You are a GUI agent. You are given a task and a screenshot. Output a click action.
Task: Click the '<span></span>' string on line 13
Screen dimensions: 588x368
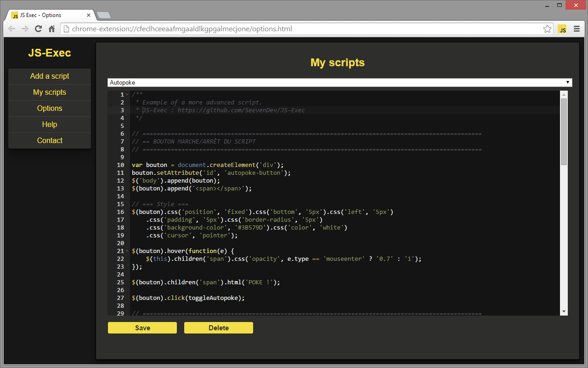coord(220,189)
